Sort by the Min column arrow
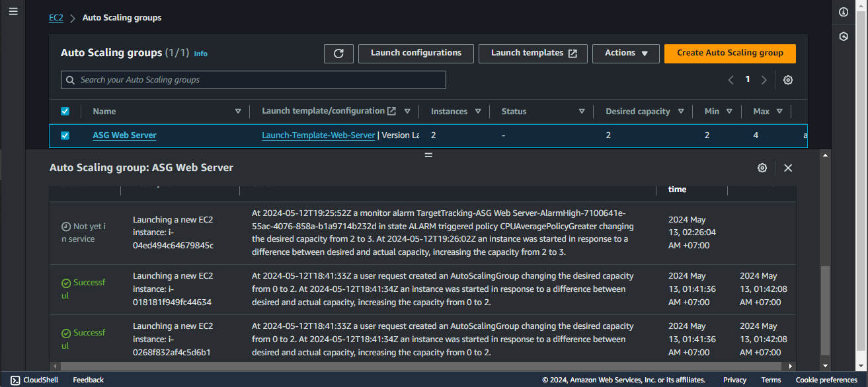Viewport: 868px width, 387px height. (x=730, y=111)
